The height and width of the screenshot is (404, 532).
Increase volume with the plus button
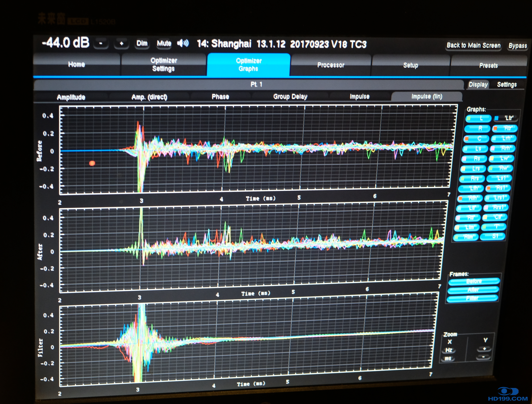pos(121,43)
